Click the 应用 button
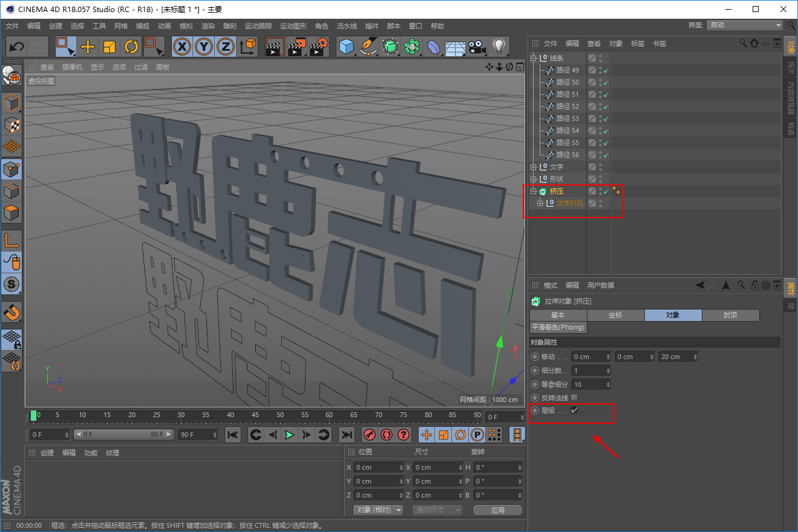Viewport: 798px width, 532px height. coord(498,510)
